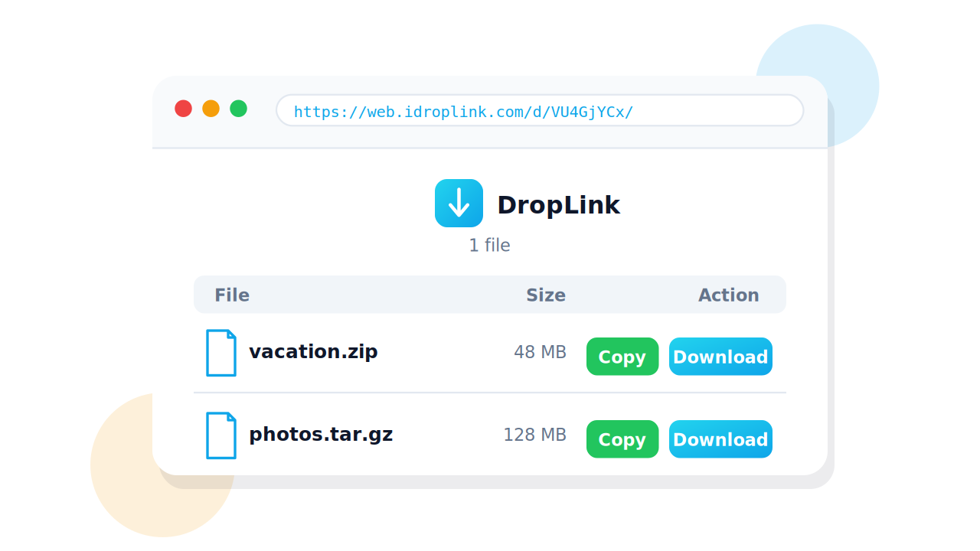This screenshot has width=980, height=551.
Task: Click the DropLink download arrow logo
Action: pyautogui.click(x=459, y=203)
